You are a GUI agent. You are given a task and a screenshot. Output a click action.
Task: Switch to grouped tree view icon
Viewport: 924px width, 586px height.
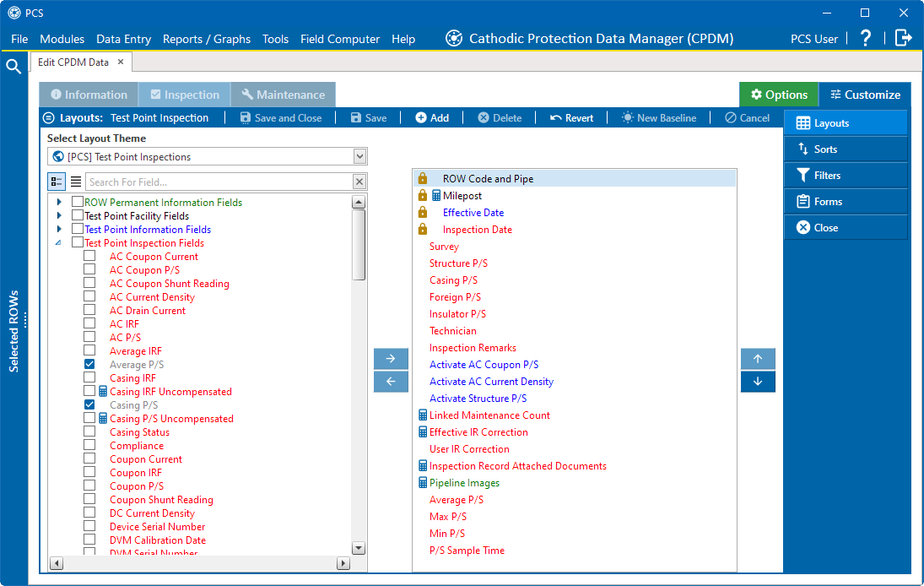[x=57, y=182]
